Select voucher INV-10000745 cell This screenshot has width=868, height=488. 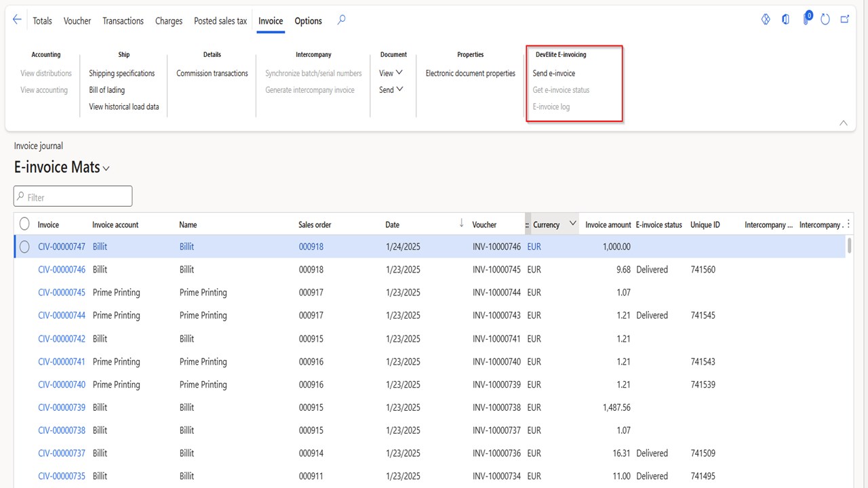point(496,270)
